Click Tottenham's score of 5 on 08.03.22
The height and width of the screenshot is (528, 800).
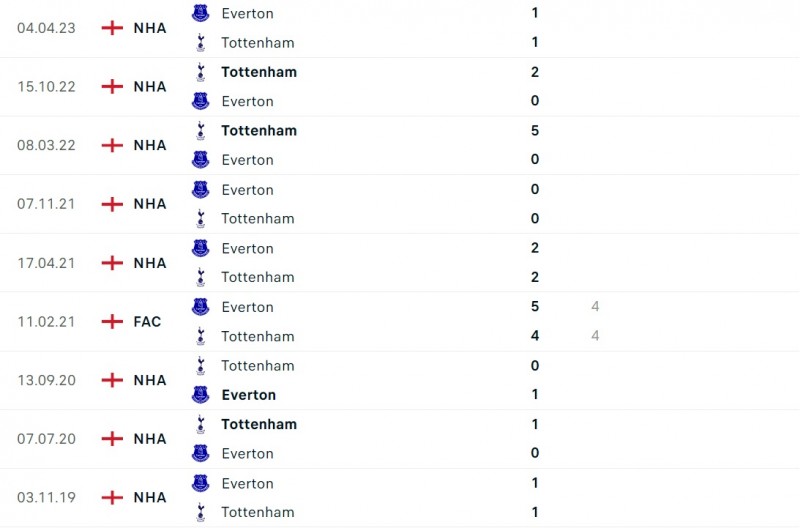pos(535,130)
